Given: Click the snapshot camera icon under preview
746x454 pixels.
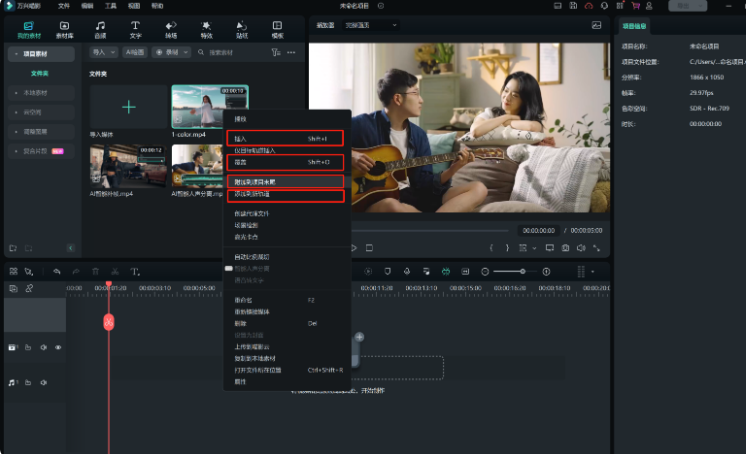Looking at the screenshot, I should (565, 247).
